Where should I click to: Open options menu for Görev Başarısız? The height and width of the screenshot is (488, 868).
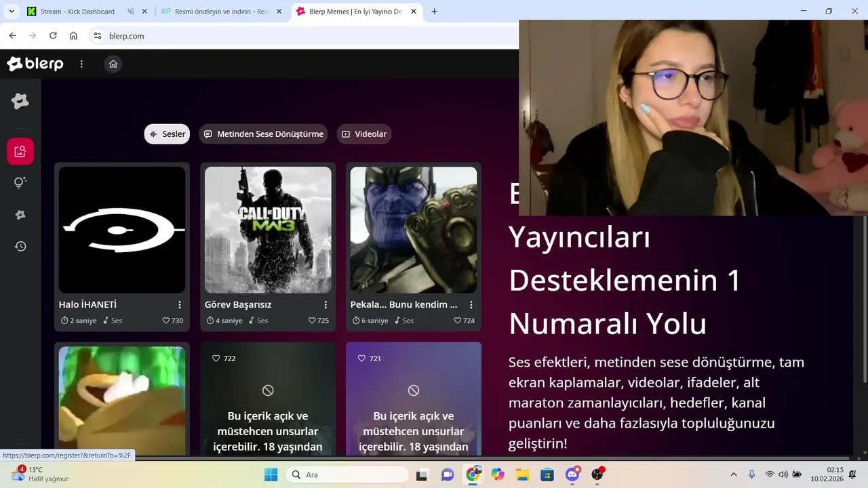point(325,305)
